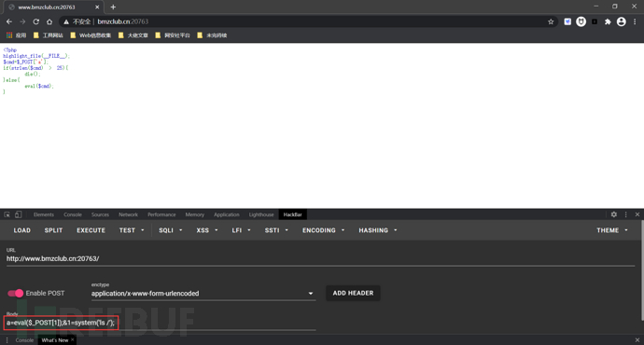Select the HackBar tab
The height and width of the screenshot is (345, 644).
[x=292, y=214]
